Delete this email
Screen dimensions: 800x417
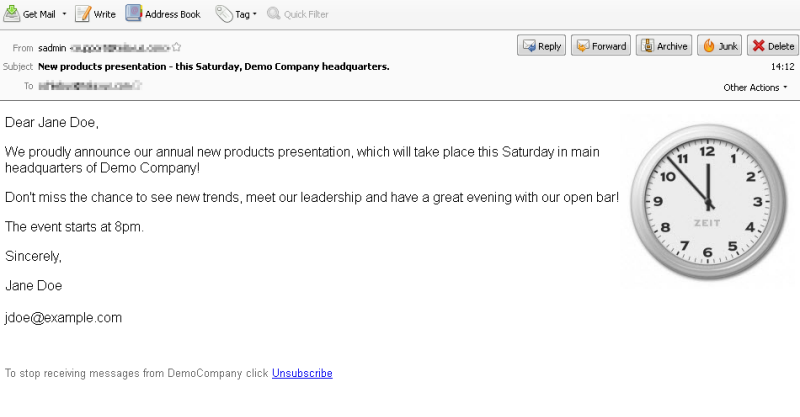coord(772,46)
